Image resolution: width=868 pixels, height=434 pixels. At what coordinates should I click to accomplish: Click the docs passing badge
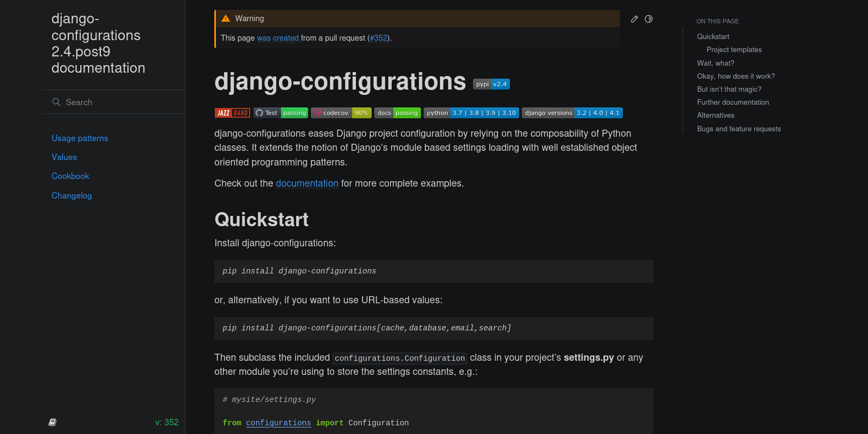398,113
